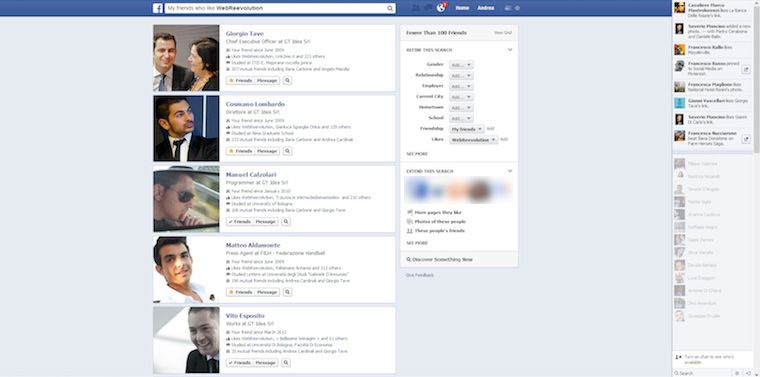This screenshot has width=760, height=377.
Task: Open the Friendship 'My friends' dropdown
Action: [466, 129]
